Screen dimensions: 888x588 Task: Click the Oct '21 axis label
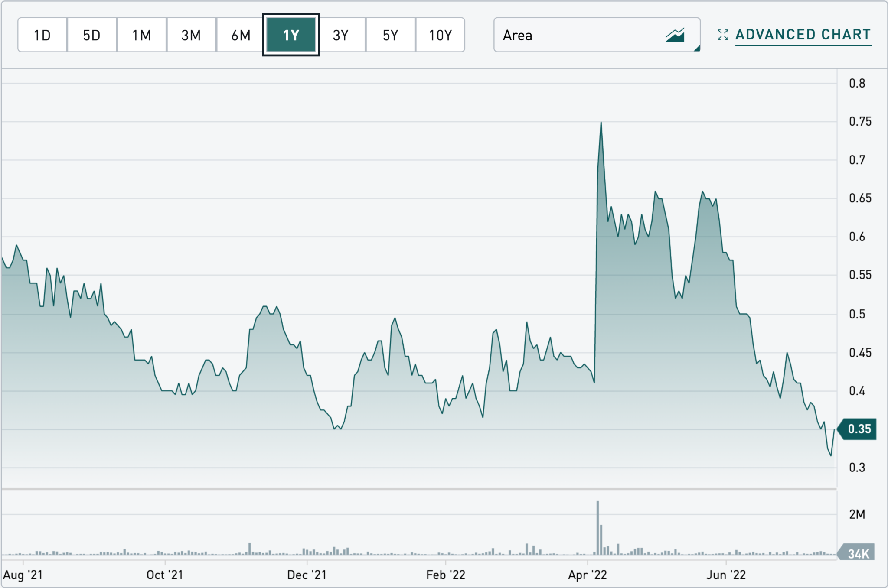coord(165,575)
